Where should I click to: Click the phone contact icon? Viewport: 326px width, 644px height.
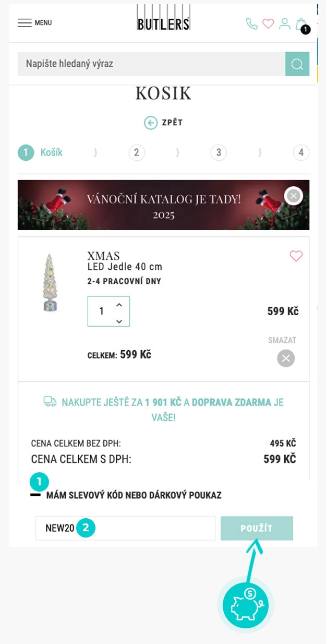click(251, 24)
